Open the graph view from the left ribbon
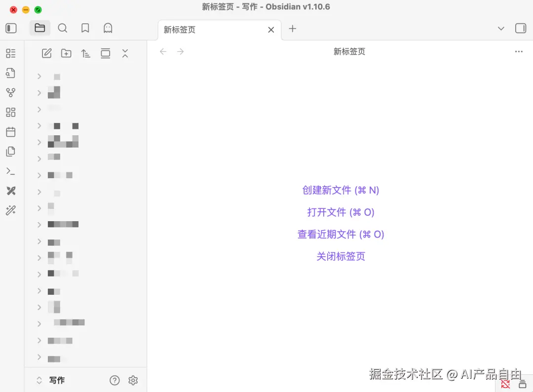 click(x=11, y=92)
